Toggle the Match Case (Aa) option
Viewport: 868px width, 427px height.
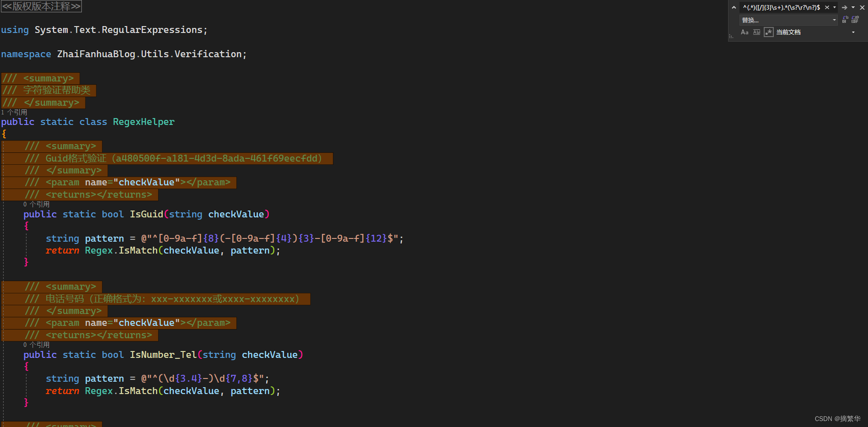[x=745, y=32]
